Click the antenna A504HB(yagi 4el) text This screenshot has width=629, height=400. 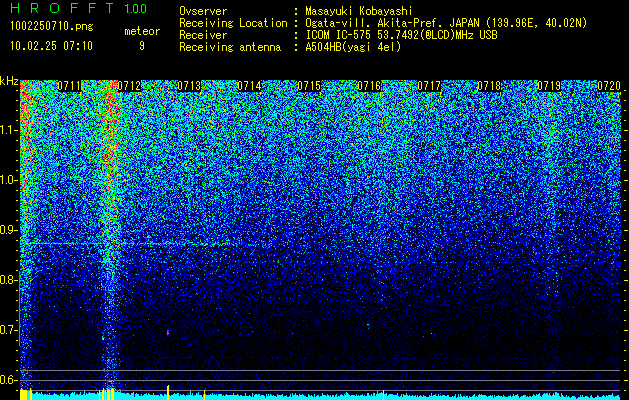point(353,47)
